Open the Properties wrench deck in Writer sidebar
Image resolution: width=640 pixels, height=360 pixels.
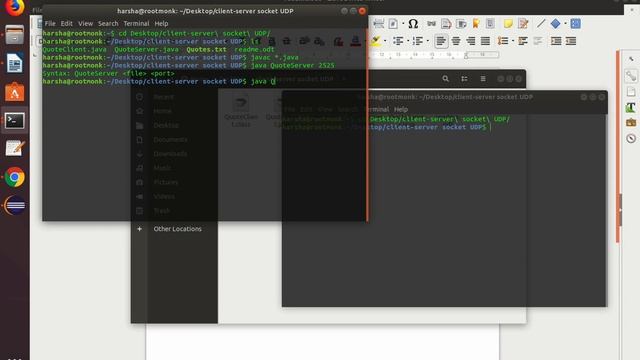pos(631,76)
